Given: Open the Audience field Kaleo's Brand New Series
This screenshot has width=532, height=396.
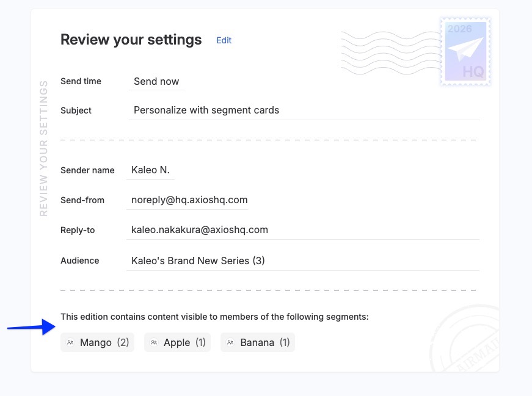Looking at the screenshot, I should 198,261.
